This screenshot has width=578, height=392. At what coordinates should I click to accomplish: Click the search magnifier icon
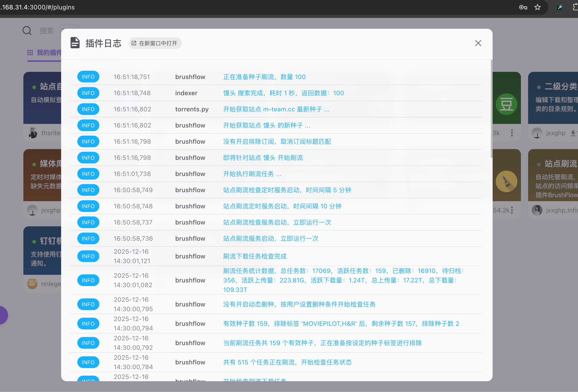[x=27, y=31]
